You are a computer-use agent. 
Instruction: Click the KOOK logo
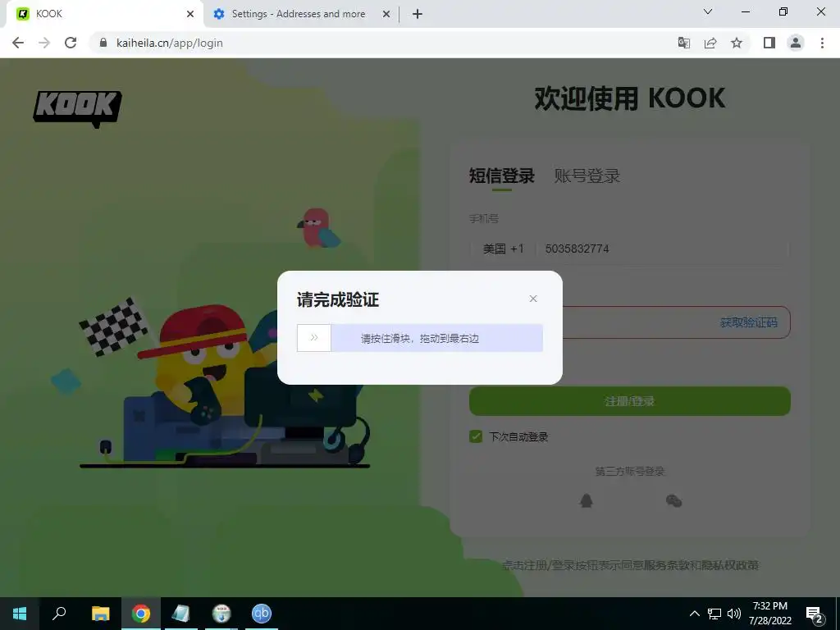[78, 109]
